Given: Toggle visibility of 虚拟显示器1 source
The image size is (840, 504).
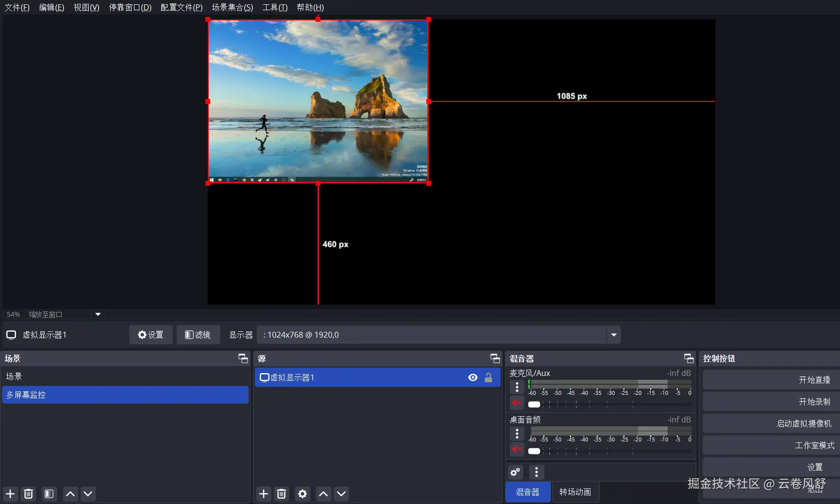Looking at the screenshot, I should 473,377.
